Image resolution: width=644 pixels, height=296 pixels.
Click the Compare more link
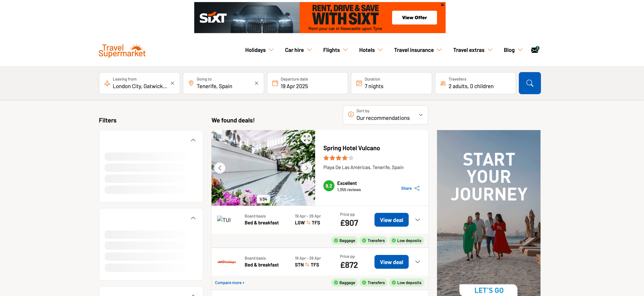point(229,282)
